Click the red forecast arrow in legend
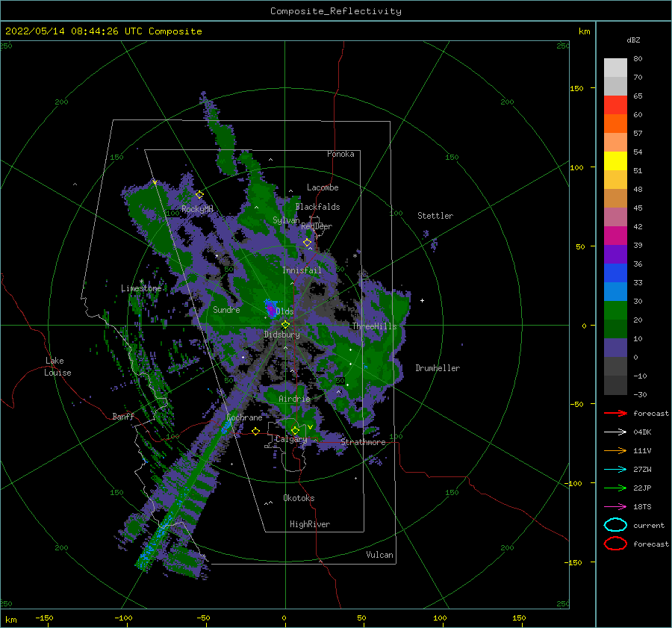The image size is (672, 628). tap(615, 413)
